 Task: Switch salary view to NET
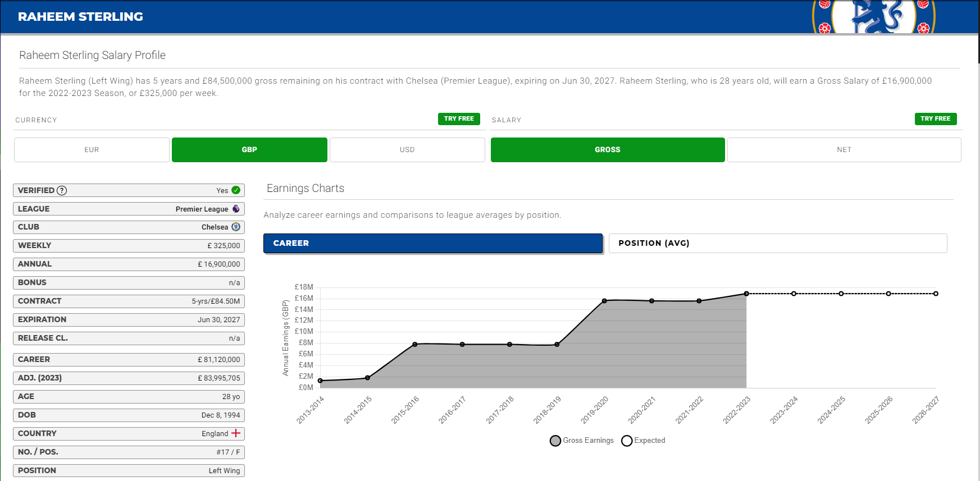[844, 150]
